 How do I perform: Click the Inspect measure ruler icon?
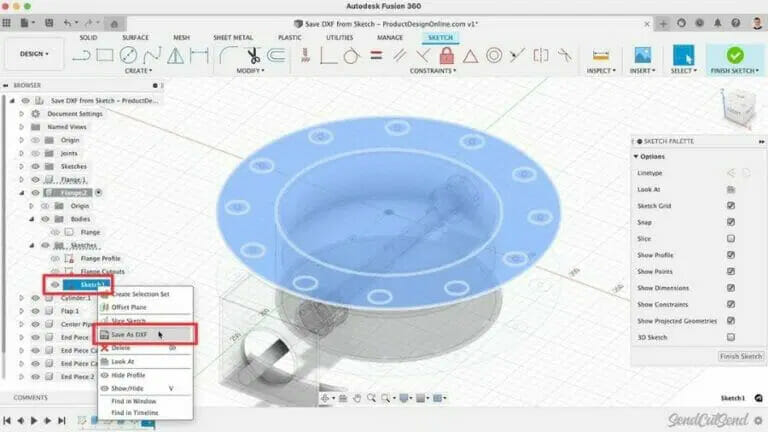[601, 56]
